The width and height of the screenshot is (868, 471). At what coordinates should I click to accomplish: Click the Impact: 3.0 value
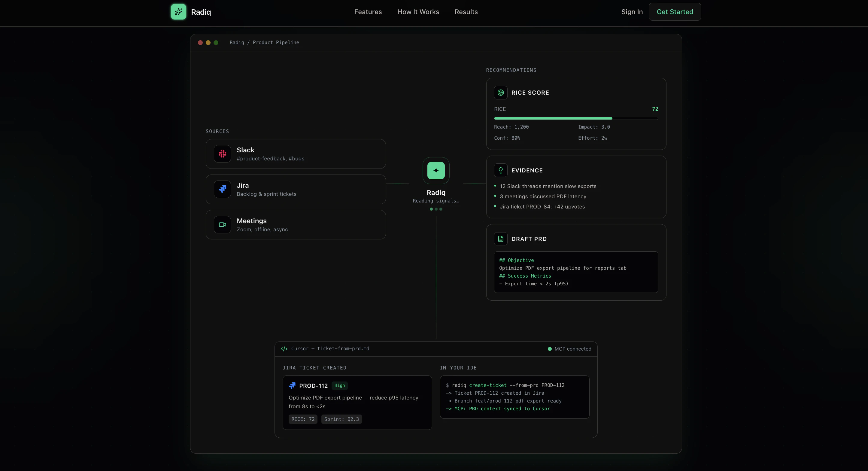point(594,127)
